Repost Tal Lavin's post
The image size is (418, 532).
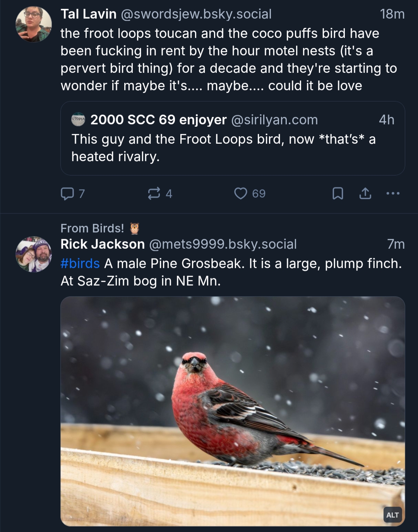(x=154, y=193)
